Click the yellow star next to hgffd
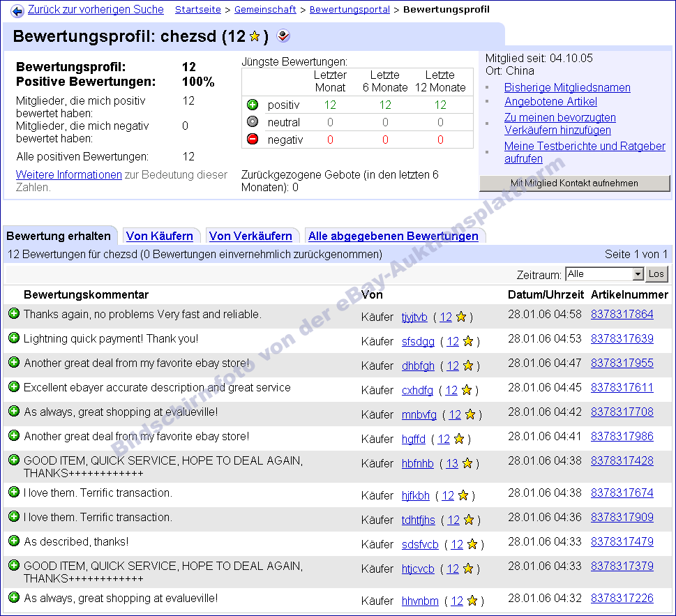Viewport: 676px width, 616px height. tap(459, 439)
